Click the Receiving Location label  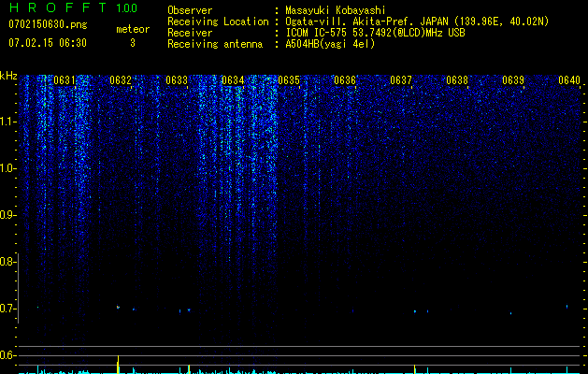click(218, 22)
